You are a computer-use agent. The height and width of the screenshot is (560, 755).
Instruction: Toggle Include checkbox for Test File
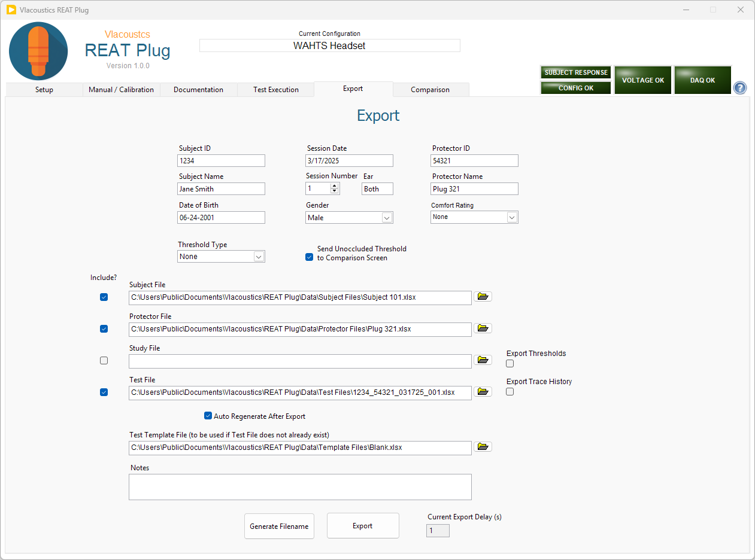pos(104,392)
